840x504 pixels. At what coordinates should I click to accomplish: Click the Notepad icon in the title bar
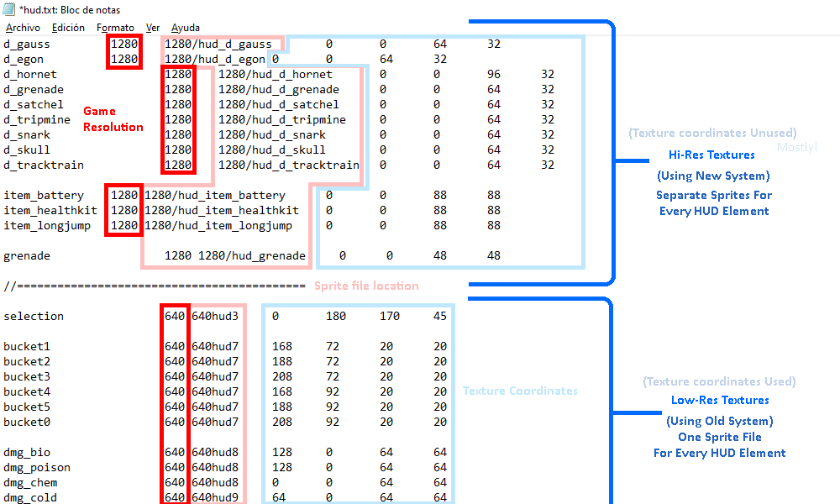pos(9,9)
